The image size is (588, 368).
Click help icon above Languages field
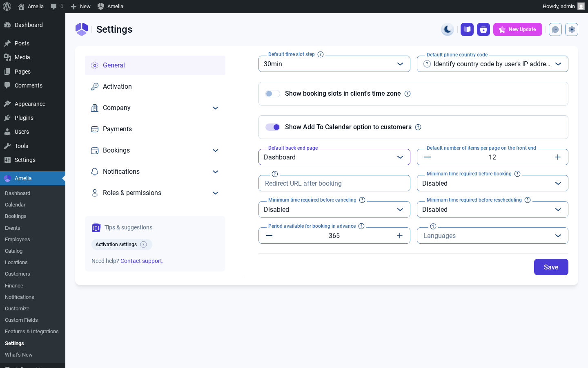click(433, 226)
